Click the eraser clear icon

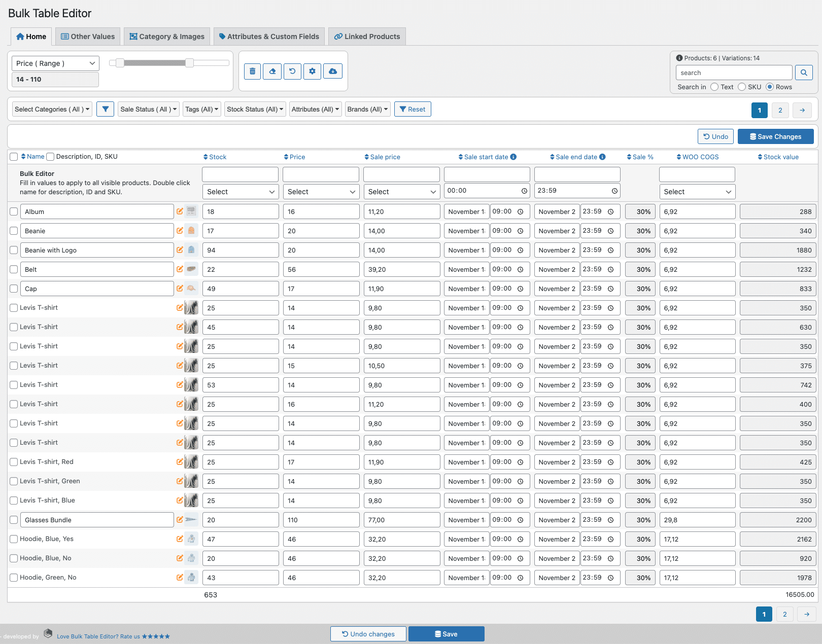[x=272, y=71]
